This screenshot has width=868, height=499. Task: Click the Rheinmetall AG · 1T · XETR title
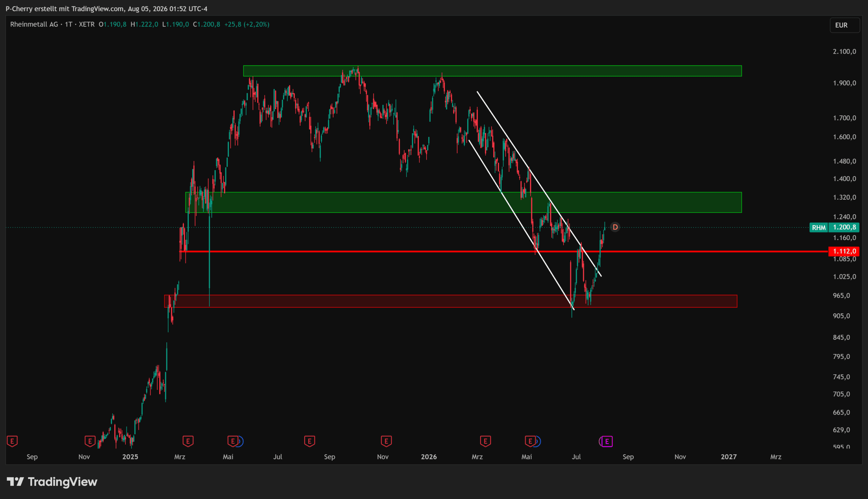(53, 24)
